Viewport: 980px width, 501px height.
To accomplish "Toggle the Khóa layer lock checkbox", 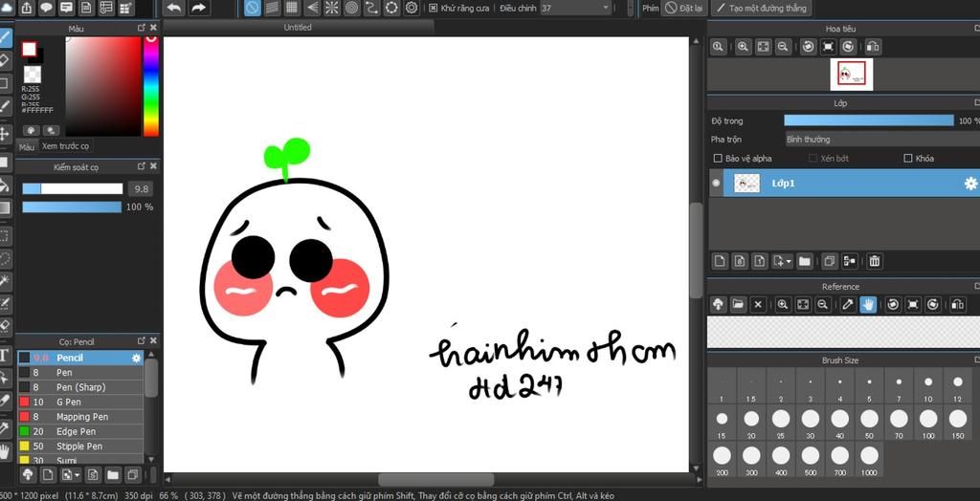I will click(x=908, y=159).
